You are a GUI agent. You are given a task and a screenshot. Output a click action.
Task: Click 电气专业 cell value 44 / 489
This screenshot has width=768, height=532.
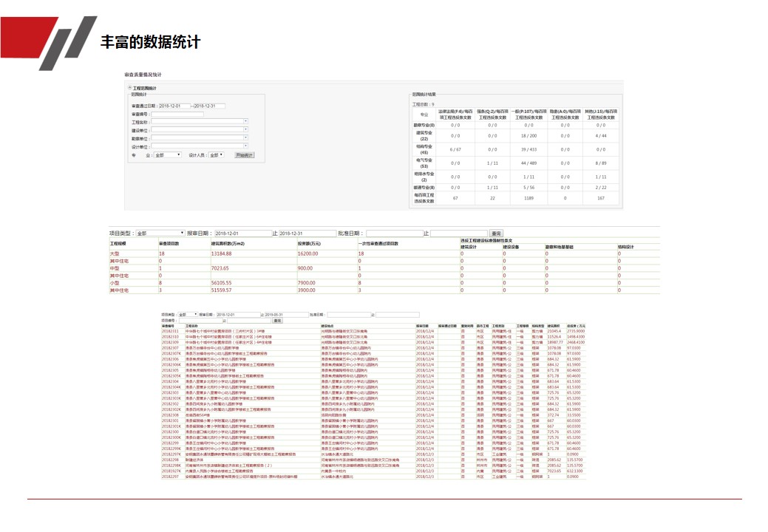tap(529, 163)
